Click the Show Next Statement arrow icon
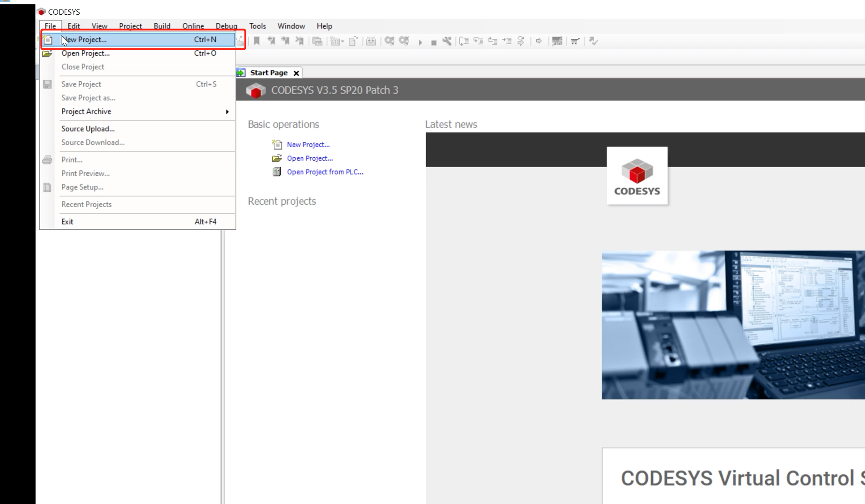865x504 pixels. coord(539,41)
